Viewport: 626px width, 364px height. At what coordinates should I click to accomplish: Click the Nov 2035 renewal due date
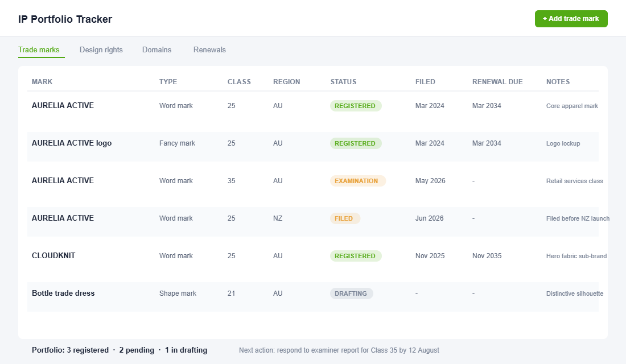click(x=487, y=255)
